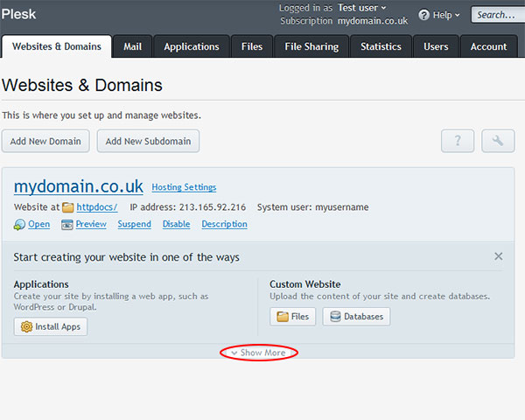Click the Databases button
This screenshot has width=525, height=420.
click(x=356, y=317)
